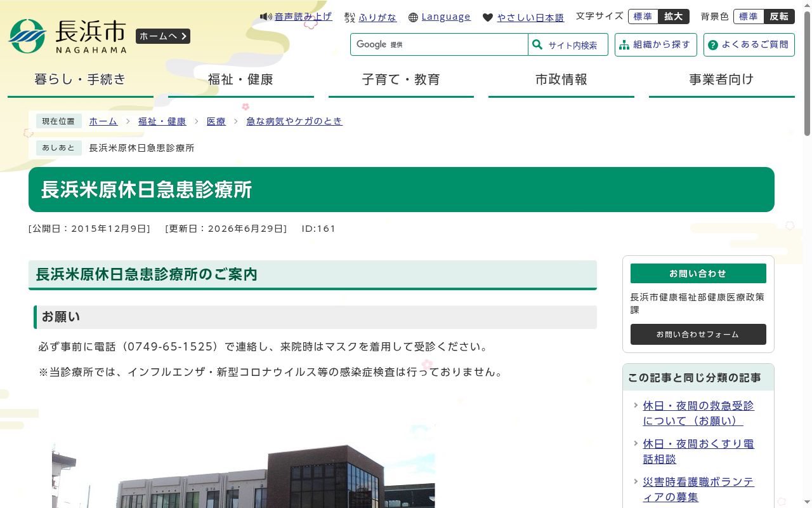Open the 事業者向け menu
This screenshot has height=508, width=812.
click(x=722, y=80)
